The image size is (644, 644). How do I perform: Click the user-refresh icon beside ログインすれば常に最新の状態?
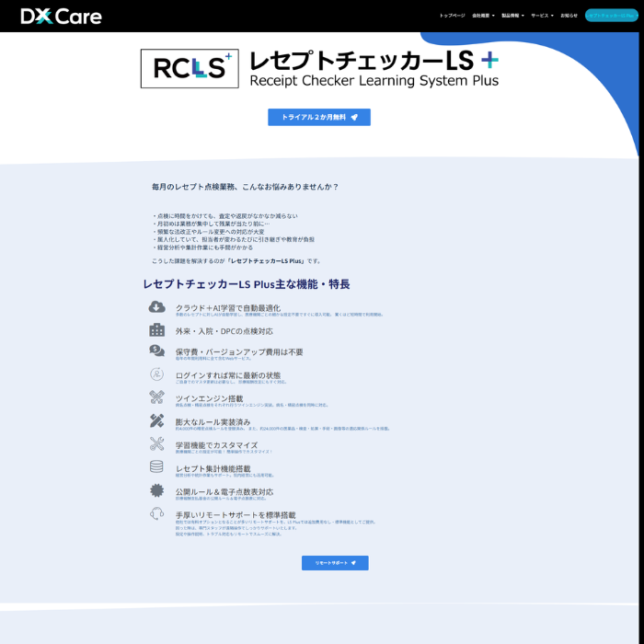[x=157, y=374]
